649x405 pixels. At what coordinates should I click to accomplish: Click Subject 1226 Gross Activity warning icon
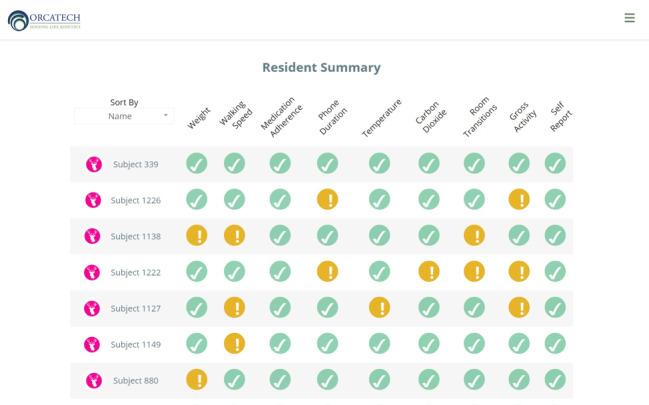tap(519, 200)
